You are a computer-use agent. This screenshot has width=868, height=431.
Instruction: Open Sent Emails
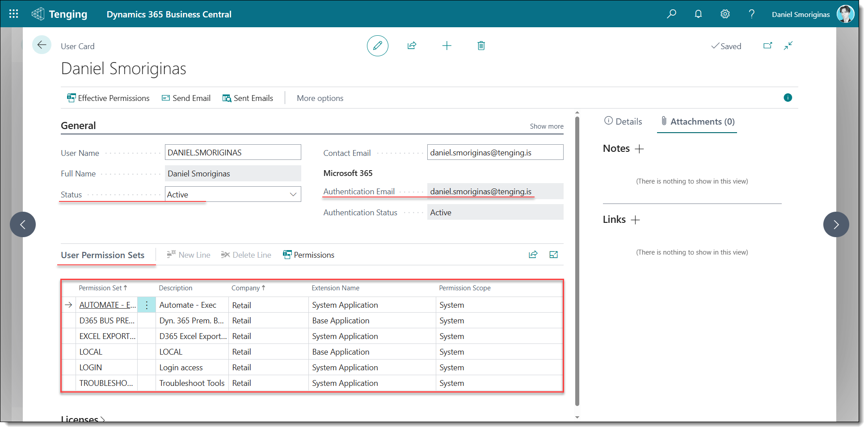pyautogui.click(x=248, y=98)
